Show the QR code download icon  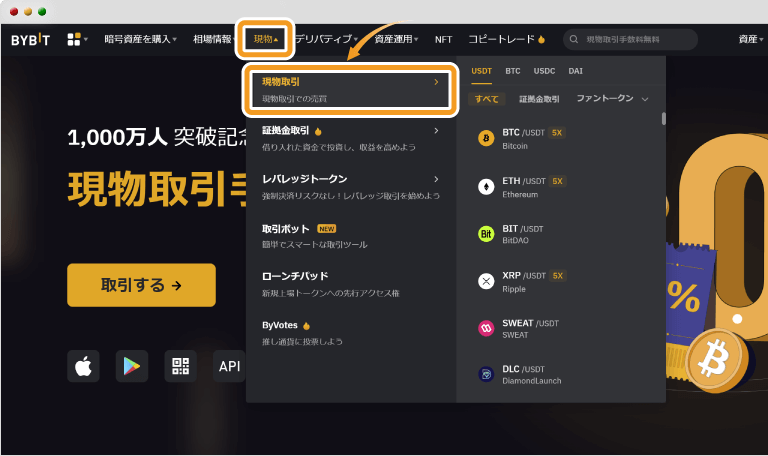click(180, 366)
